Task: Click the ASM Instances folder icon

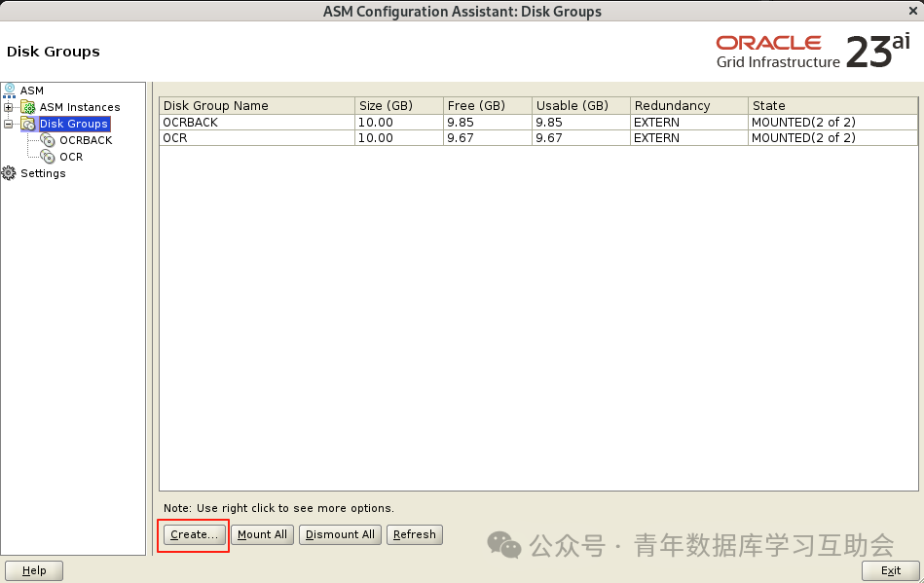Action: point(27,107)
